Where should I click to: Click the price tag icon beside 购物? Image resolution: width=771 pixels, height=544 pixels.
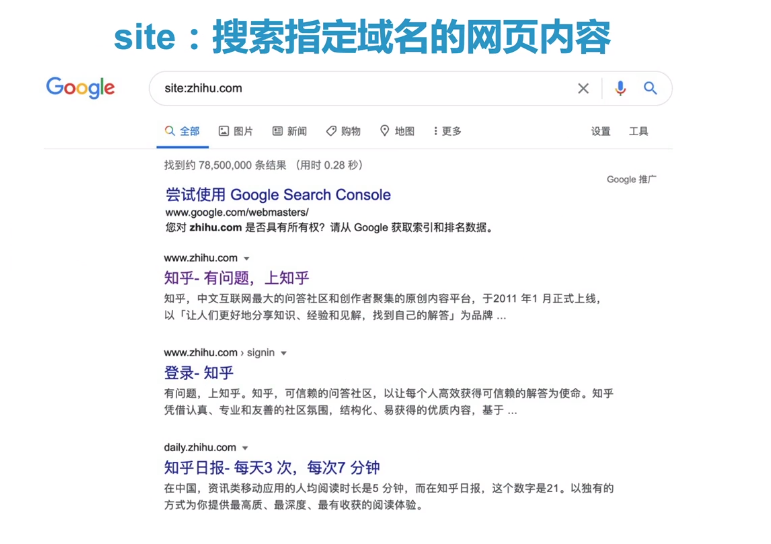(331, 131)
